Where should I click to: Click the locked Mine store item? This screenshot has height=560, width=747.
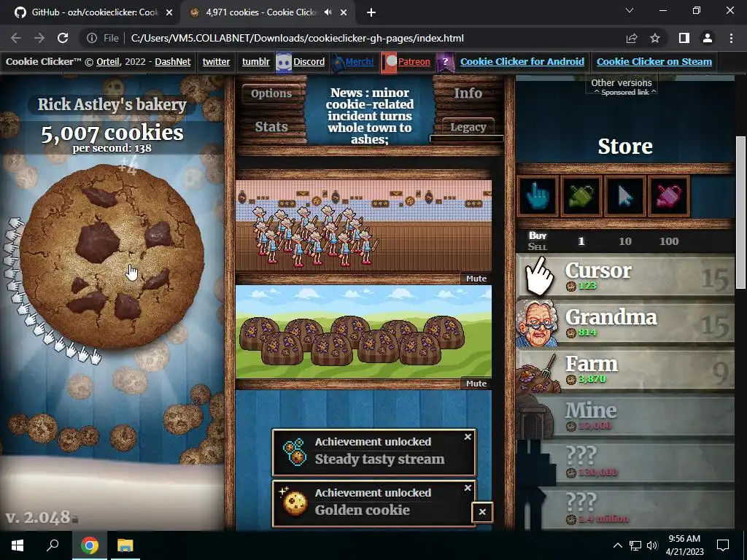tap(624, 416)
